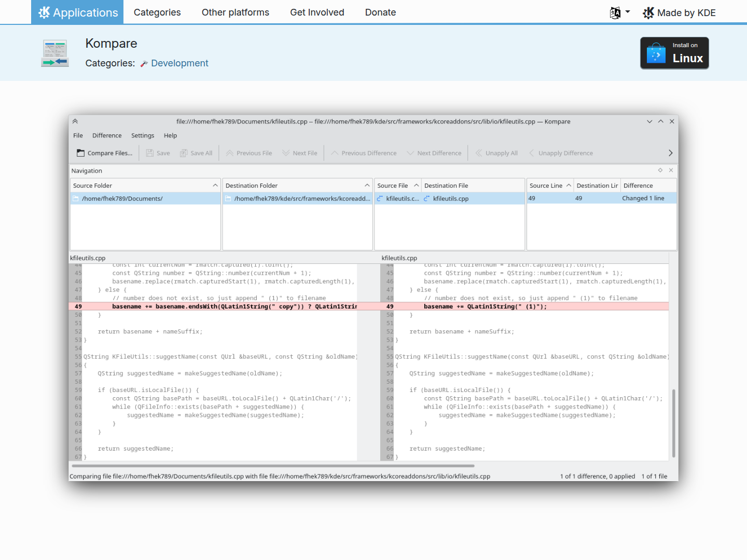Click the Previous File toolbar icon
Viewport: 747px width, 560px height.
(230, 153)
